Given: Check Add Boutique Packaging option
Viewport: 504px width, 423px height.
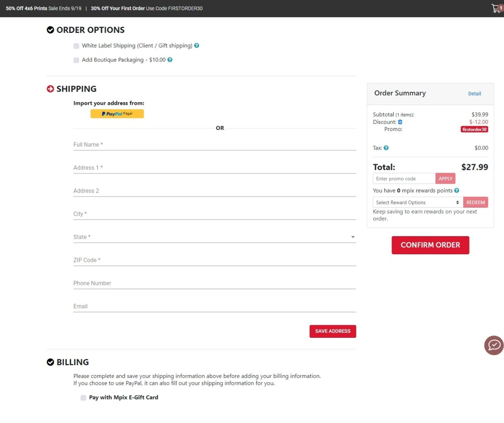Looking at the screenshot, I should pyautogui.click(x=76, y=60).
